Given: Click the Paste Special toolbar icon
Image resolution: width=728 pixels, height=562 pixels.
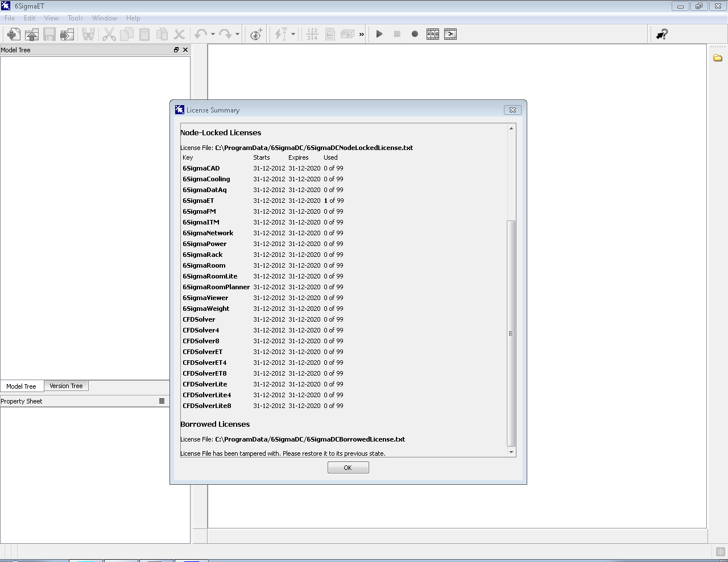Looking at the screenshot, I should 162,34.
